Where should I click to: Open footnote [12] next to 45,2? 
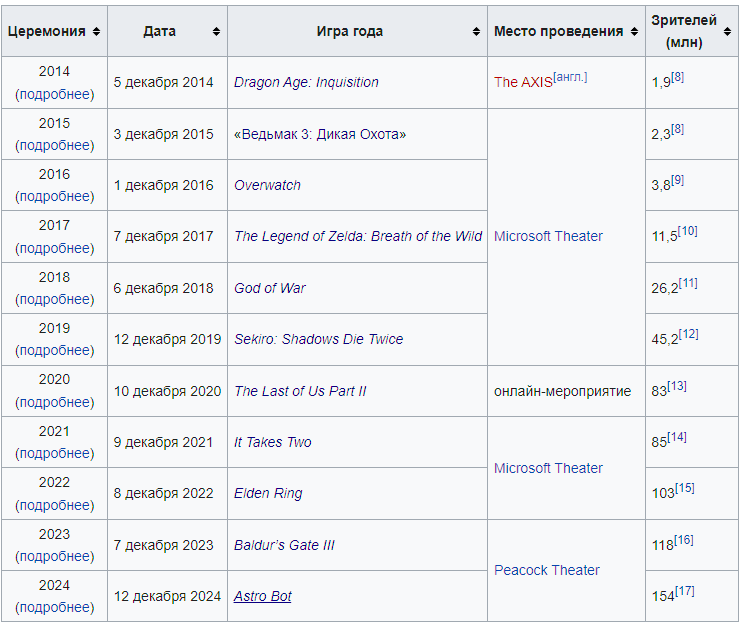point(688,334)
